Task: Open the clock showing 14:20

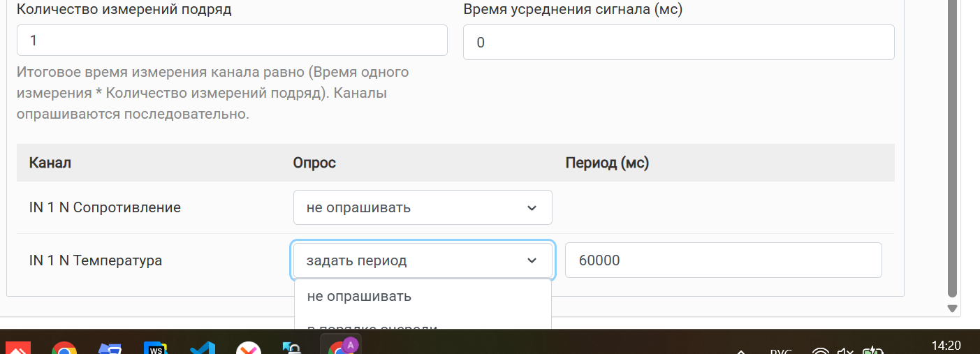Action: coord(946,346)
